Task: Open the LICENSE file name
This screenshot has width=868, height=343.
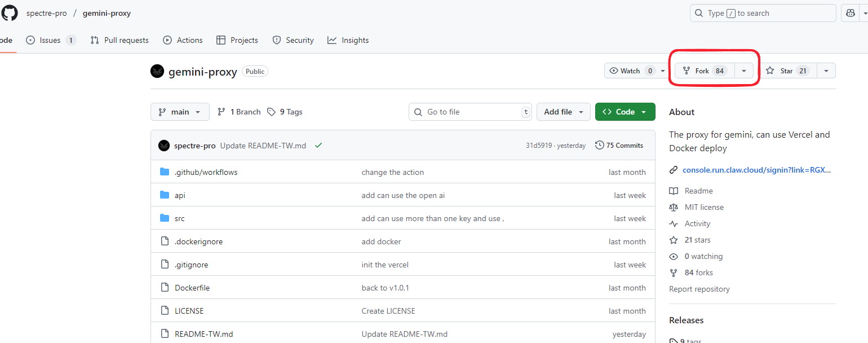Action: click(x=189, y=311)
